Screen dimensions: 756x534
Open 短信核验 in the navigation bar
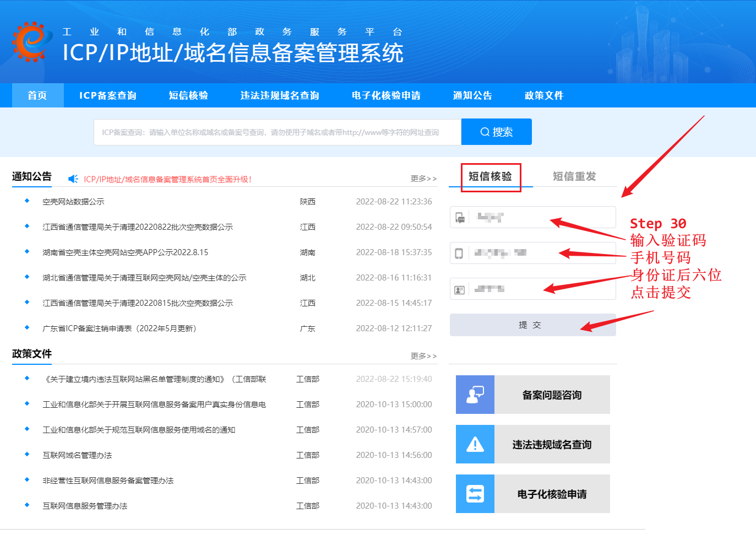188,95
